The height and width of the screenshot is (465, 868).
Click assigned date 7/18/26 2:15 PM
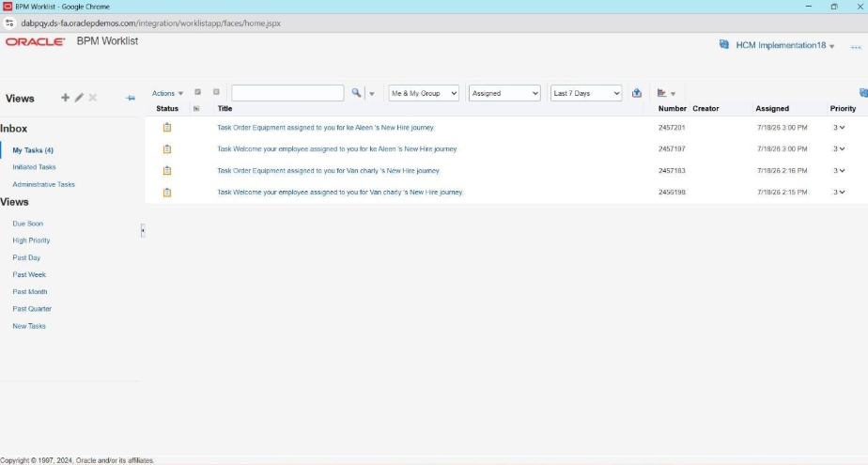pyautogui.click(x=783, y=192)
